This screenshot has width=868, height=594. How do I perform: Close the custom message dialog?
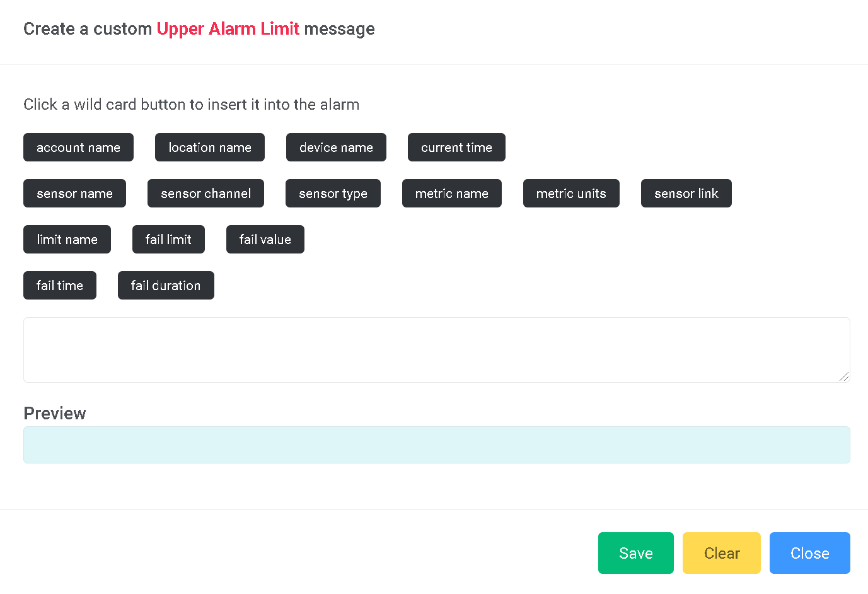[x=809, y=553]
